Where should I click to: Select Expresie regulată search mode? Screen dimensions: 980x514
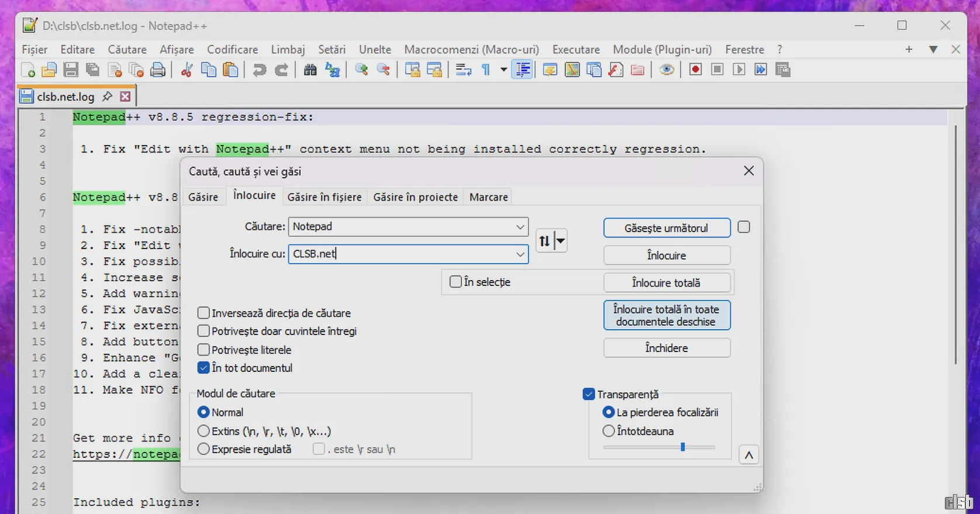203,449
